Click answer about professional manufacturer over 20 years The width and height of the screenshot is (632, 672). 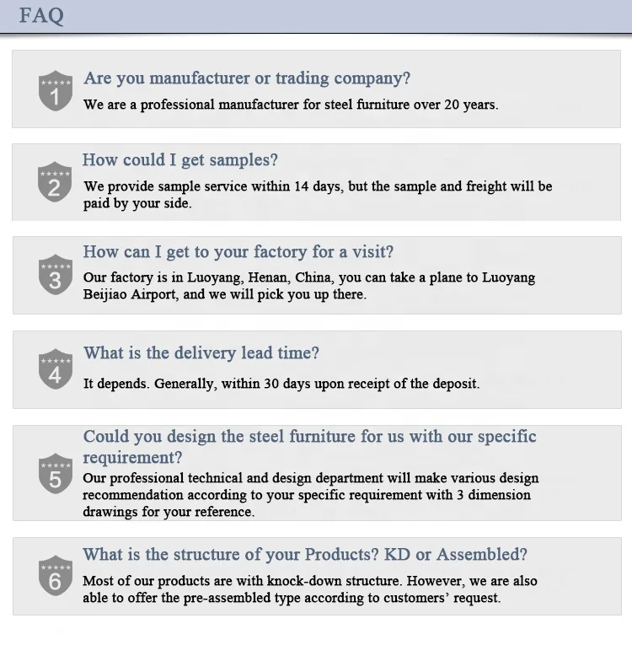pos(291,105)
